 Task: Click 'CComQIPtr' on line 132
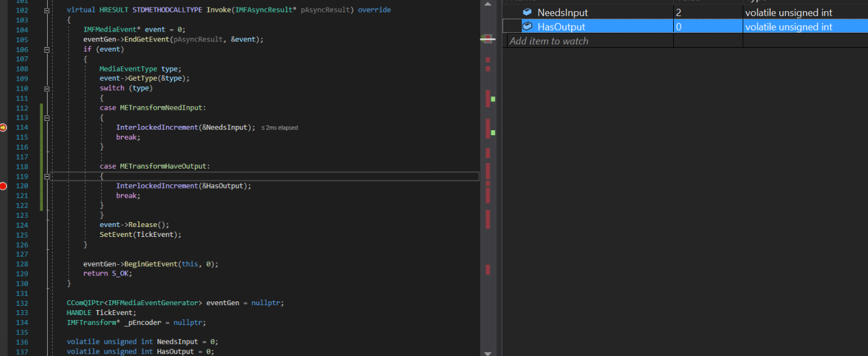point(85,303)
